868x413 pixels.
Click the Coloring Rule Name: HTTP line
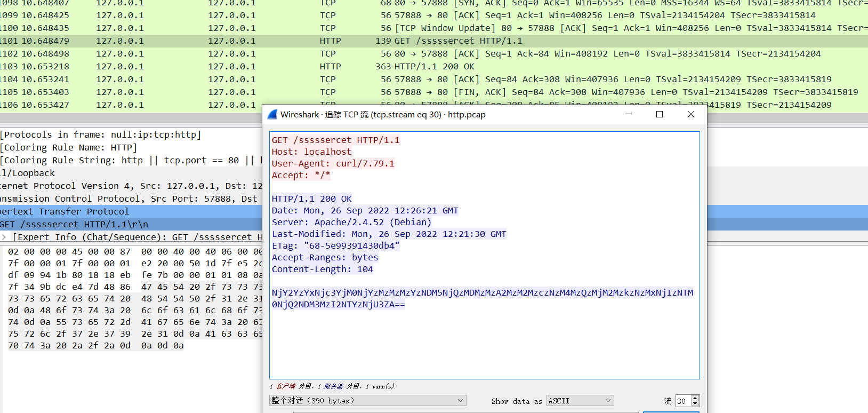coord(69,148)
